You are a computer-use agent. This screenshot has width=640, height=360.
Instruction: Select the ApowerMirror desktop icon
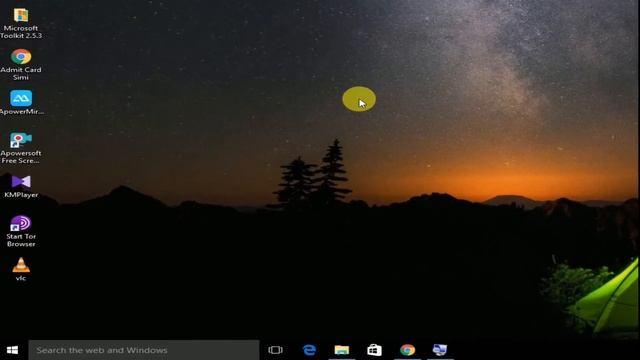pos(21,102)
